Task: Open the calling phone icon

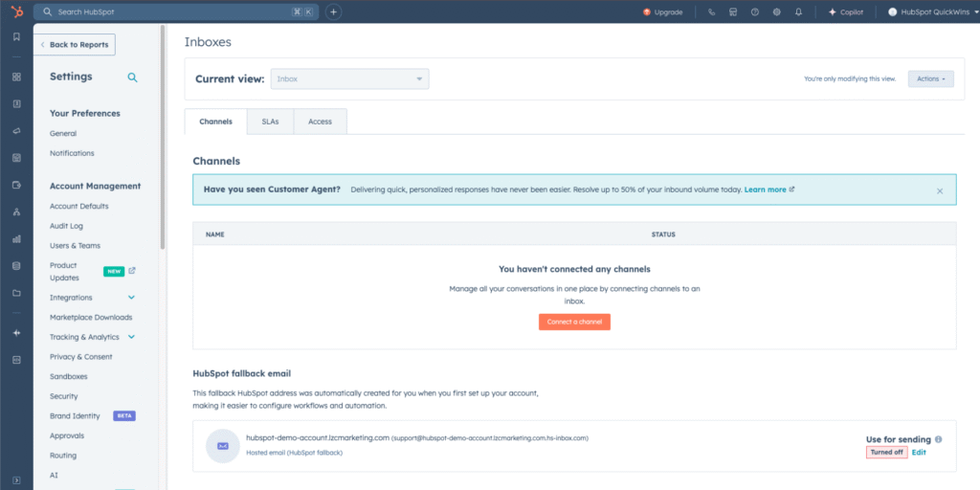Action: pos(711,11)
